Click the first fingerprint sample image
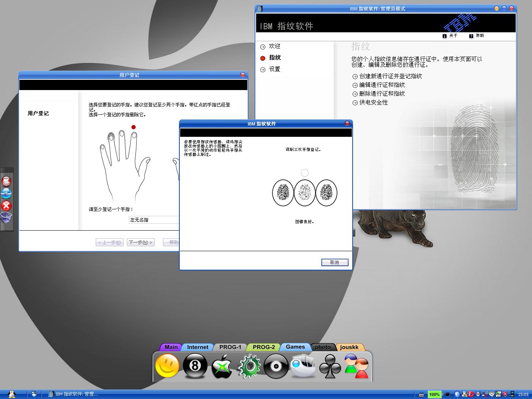 pos(283,193)
